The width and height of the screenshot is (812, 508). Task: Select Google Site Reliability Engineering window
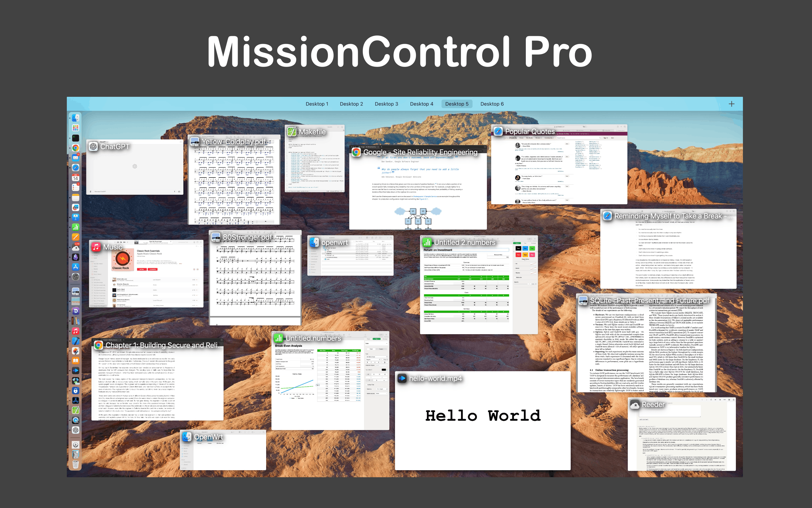(x=418, y=187)
